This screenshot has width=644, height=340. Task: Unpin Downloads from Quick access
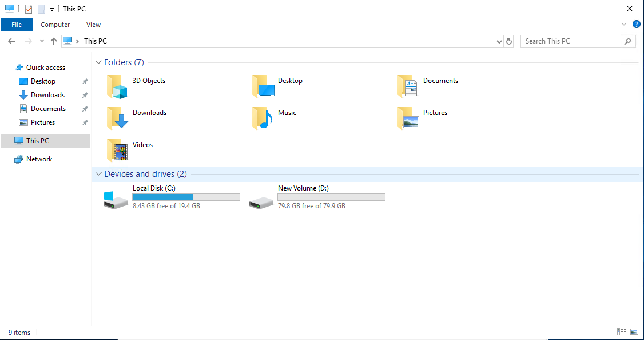coord(84,94)
